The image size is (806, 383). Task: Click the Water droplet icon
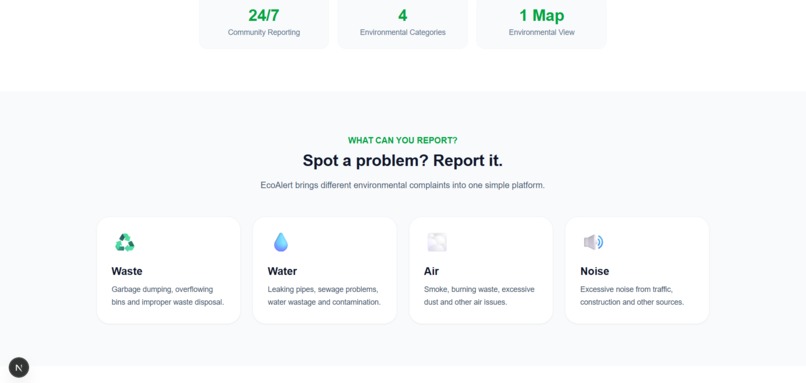click(x=281, y=242)
